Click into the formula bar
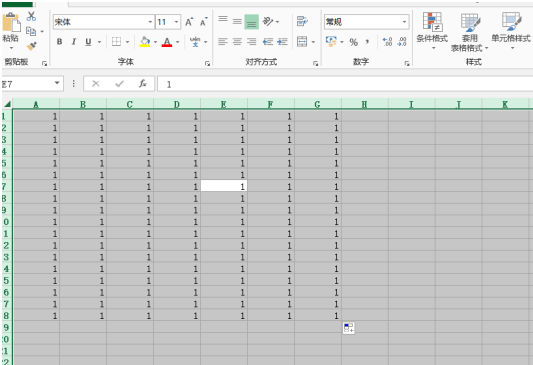Screen dimensions: 533x365 coord(345,84)
